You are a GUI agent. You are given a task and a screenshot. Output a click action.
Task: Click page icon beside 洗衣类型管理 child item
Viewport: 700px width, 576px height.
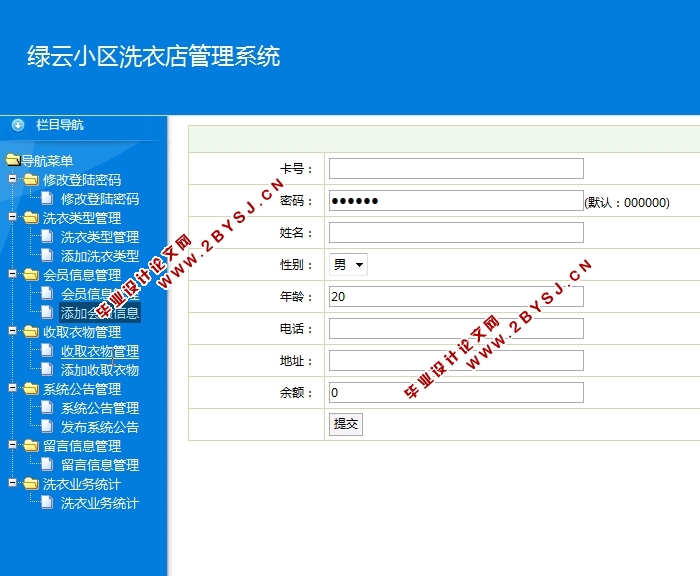(x=47, y=236)
